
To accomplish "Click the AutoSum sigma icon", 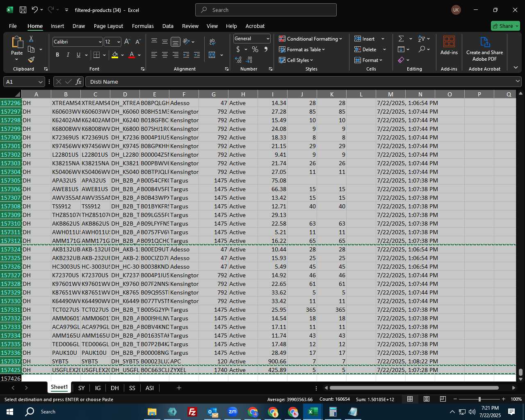I will pyautogui.click(x=401, y=39).
